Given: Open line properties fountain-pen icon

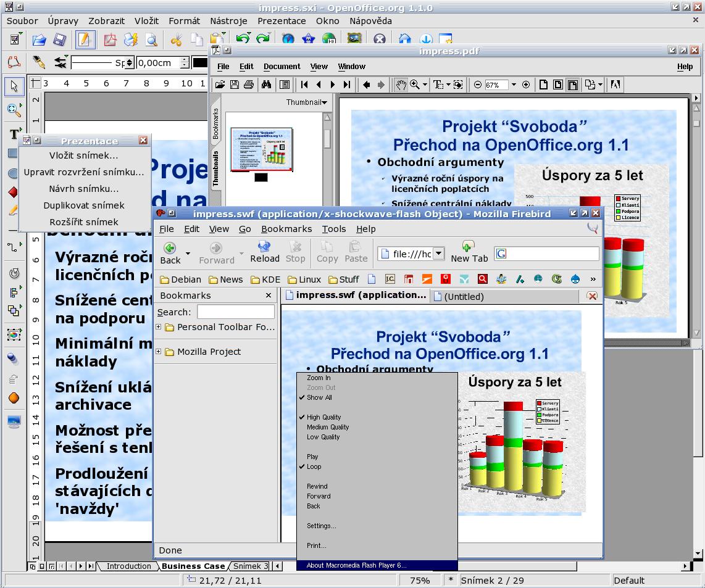Looking at the screenshot, I should 39,62.
